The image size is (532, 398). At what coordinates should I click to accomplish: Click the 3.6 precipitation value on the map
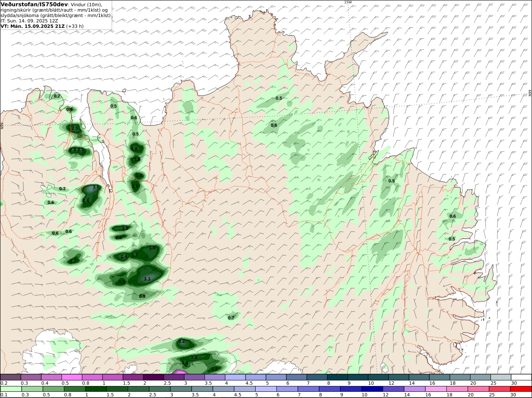click(96, 187)
